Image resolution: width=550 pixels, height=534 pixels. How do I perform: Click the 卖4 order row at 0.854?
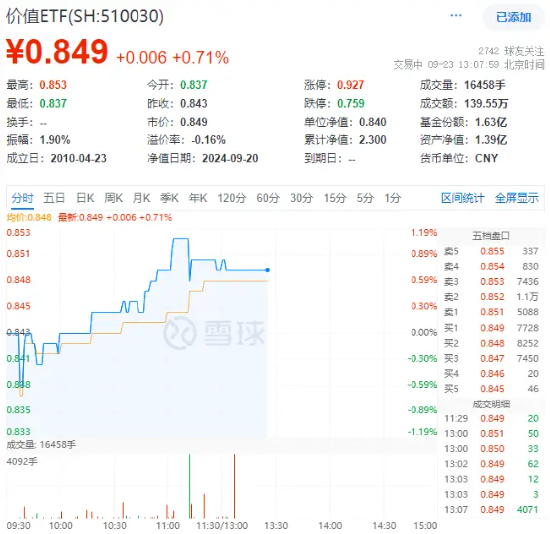(x=491, y=267)
